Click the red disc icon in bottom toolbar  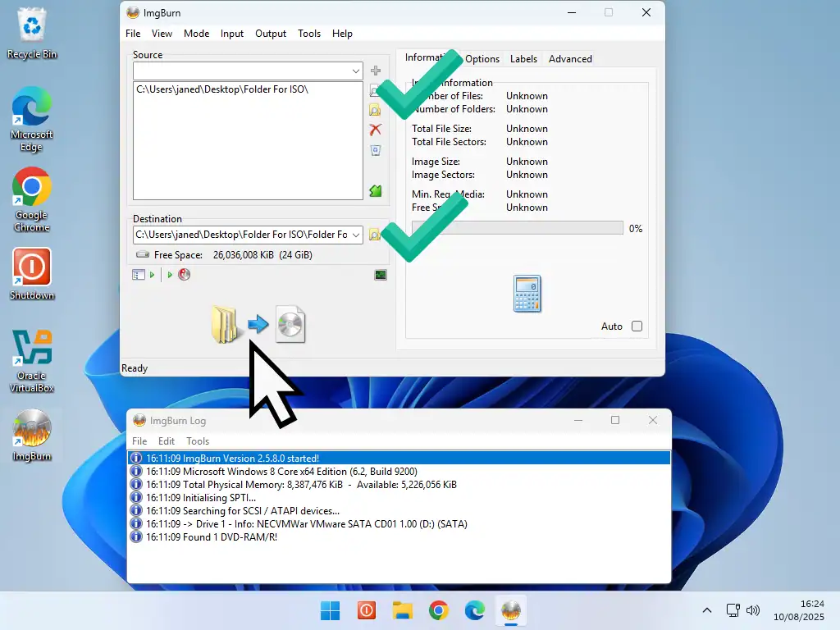pos(185,274)
